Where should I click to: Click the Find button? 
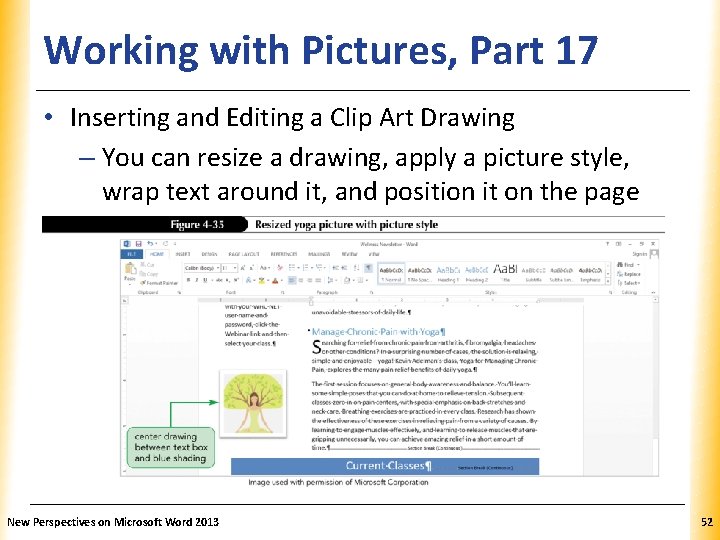pos(628,265)
